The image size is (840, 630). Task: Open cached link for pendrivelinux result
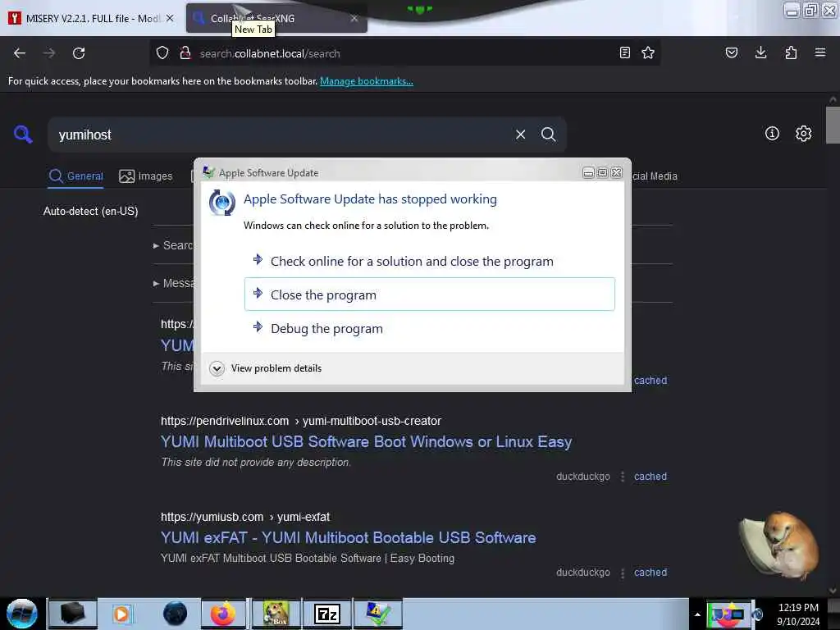[651, 477]
